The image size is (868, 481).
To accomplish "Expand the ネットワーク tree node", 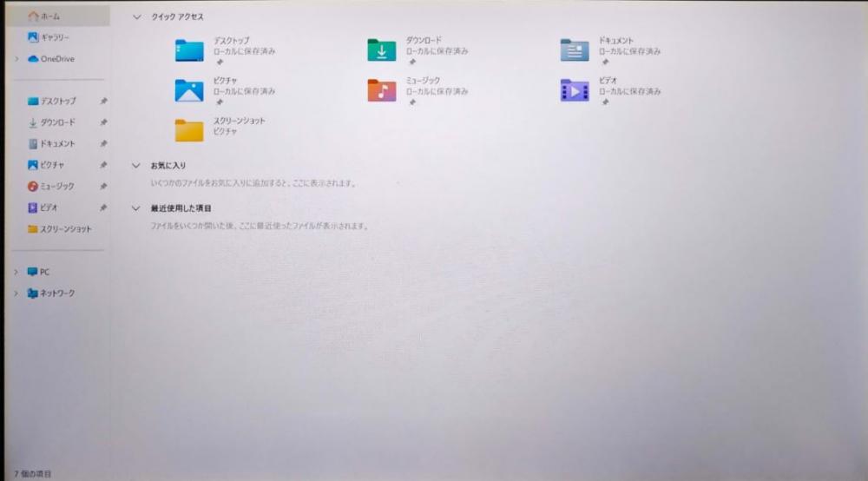I will [16, 293].
